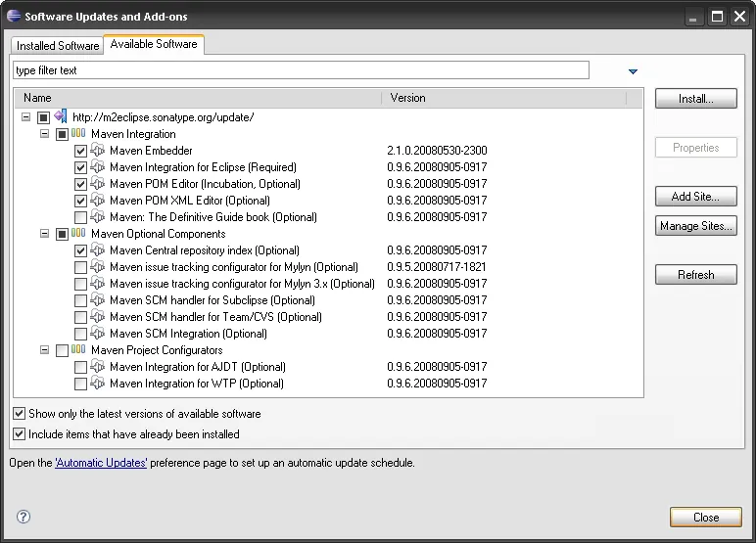Collapse the Maven Integration category
The image size is (756, 543).
[44, 133]
